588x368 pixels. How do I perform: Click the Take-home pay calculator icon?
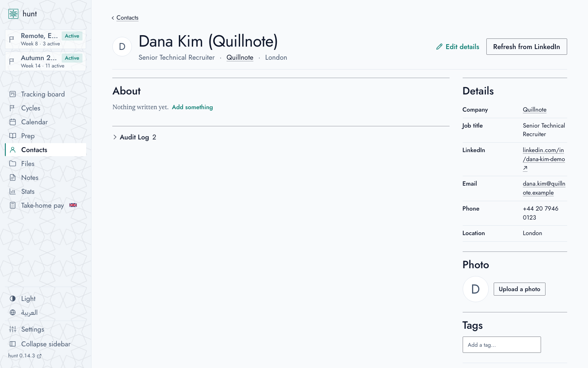pyautogui.click(x=13, y=205)
